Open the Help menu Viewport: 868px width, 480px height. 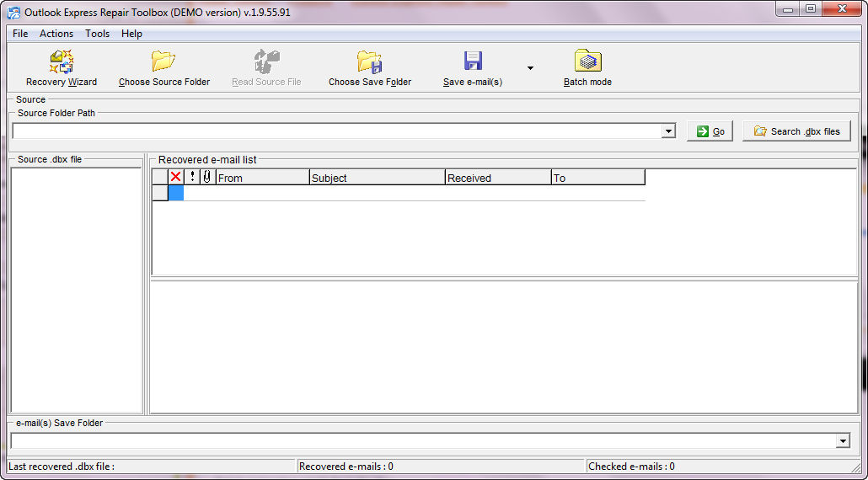tap(131, 34)
